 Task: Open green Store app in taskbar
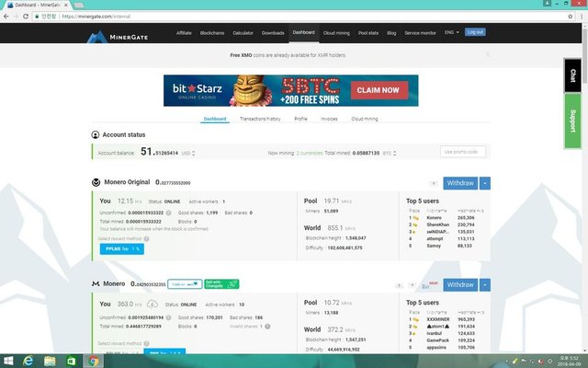click(x=72, y=362)
